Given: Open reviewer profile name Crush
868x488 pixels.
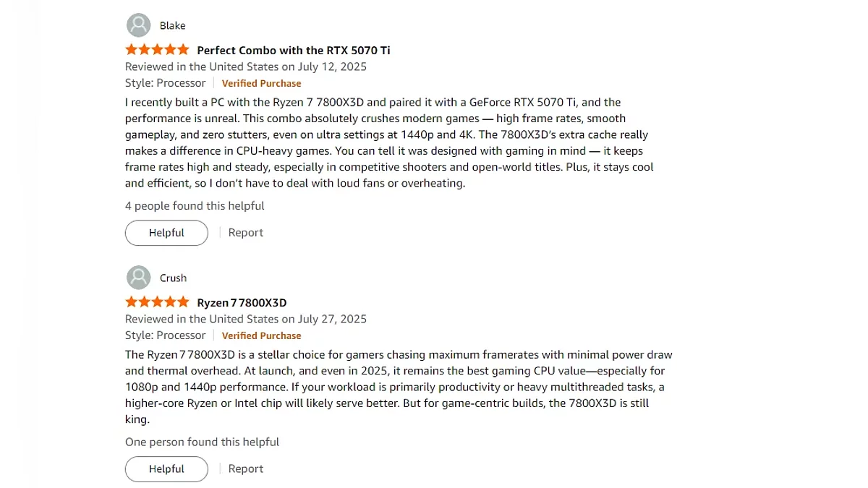Looking at the screenshot, I should tap(174, 278).
